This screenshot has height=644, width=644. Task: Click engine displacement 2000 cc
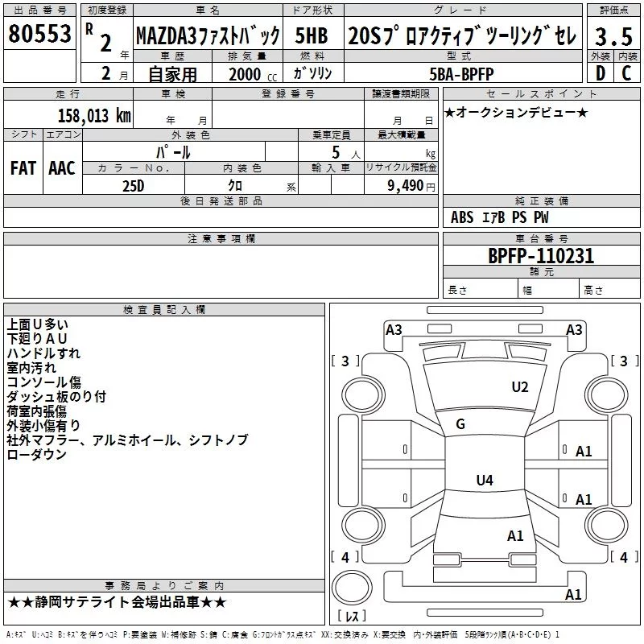point(253,74)
